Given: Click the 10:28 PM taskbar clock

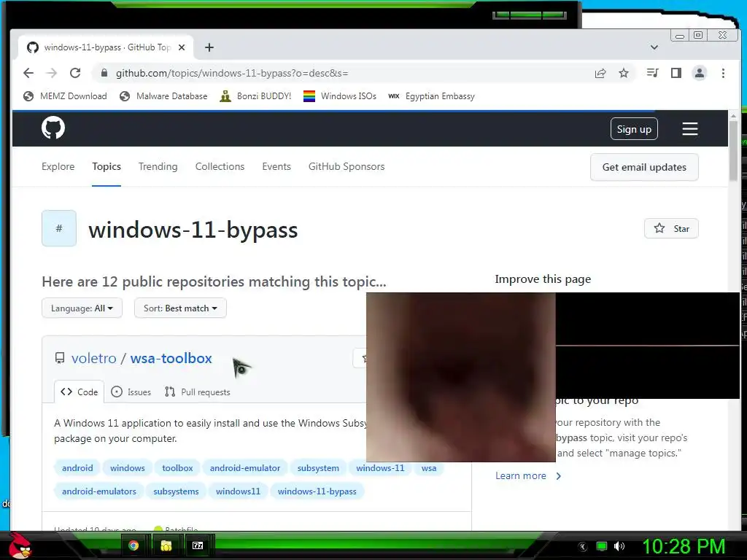Looking at the screenshot, I should pyautogui.click(x=684, y=546).
